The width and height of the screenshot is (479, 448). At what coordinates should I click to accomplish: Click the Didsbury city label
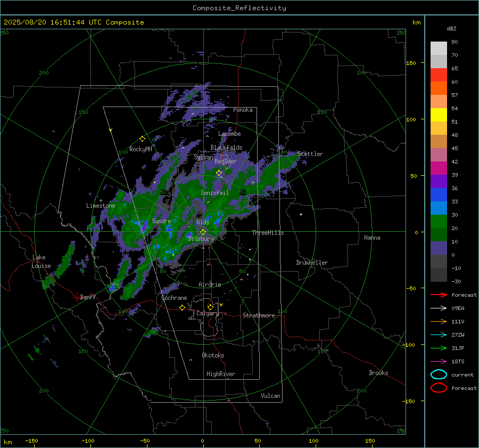(x=201, y=239)
